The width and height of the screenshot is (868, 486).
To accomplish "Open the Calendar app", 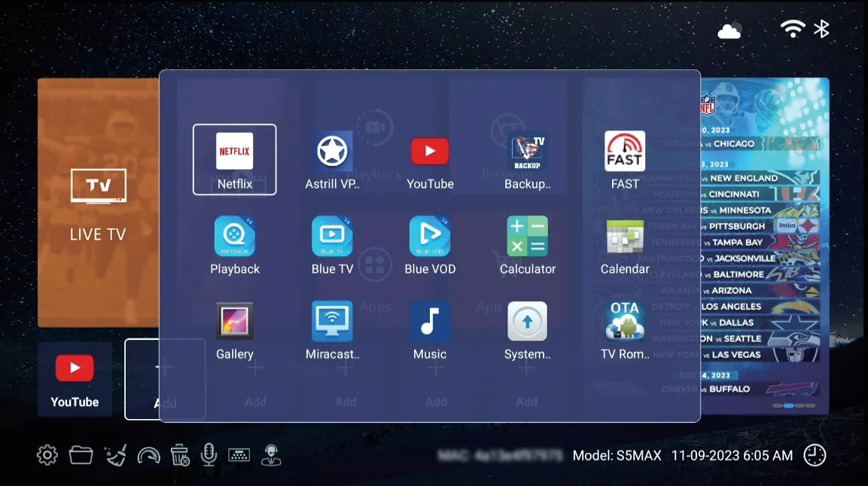I will (625, 246).
